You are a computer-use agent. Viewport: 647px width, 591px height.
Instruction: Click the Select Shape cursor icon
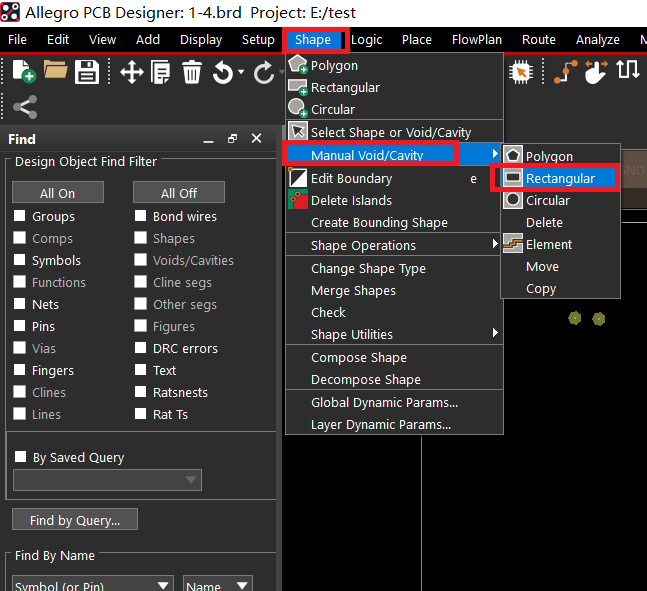298,131
